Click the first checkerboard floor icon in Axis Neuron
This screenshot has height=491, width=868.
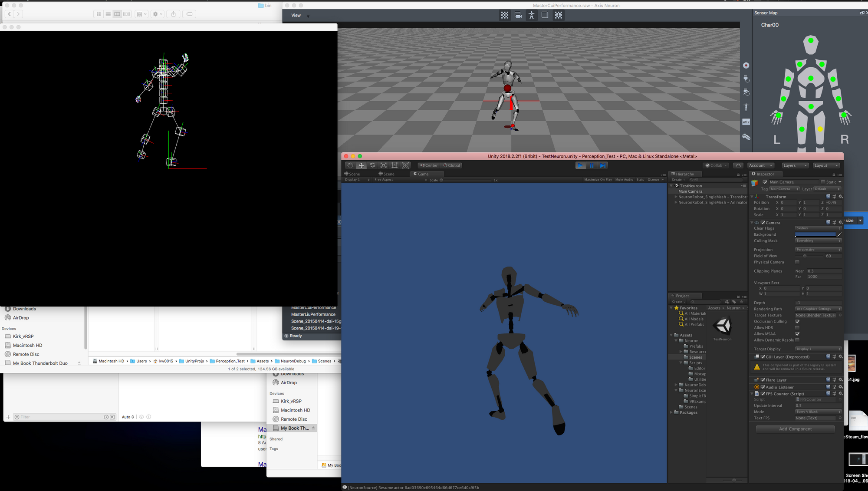[505, 15]
